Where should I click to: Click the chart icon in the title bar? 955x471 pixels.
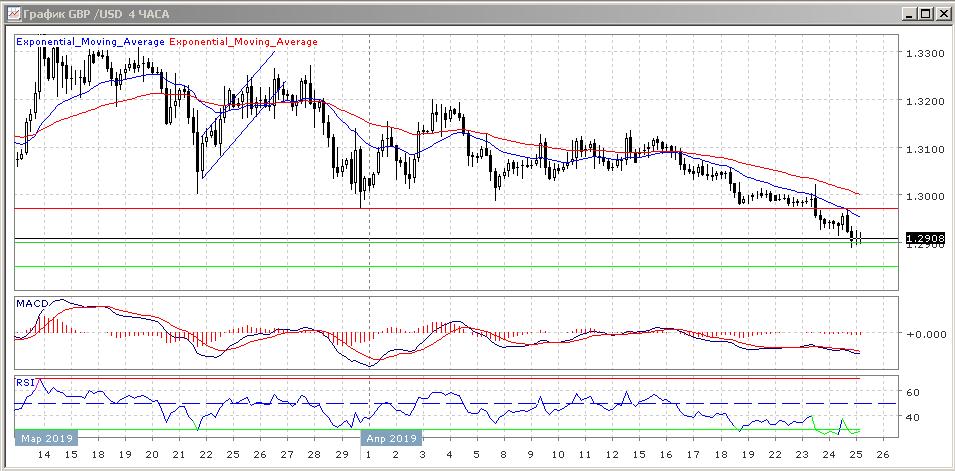pyautogui.click(x=11, y=13)
